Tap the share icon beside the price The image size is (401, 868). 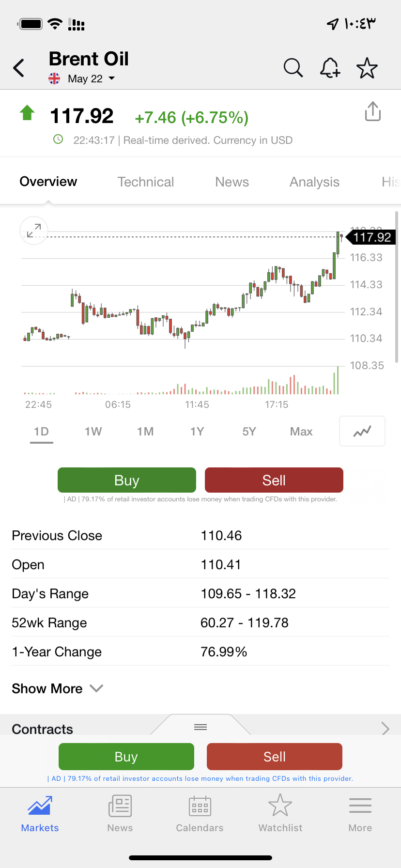372,111
